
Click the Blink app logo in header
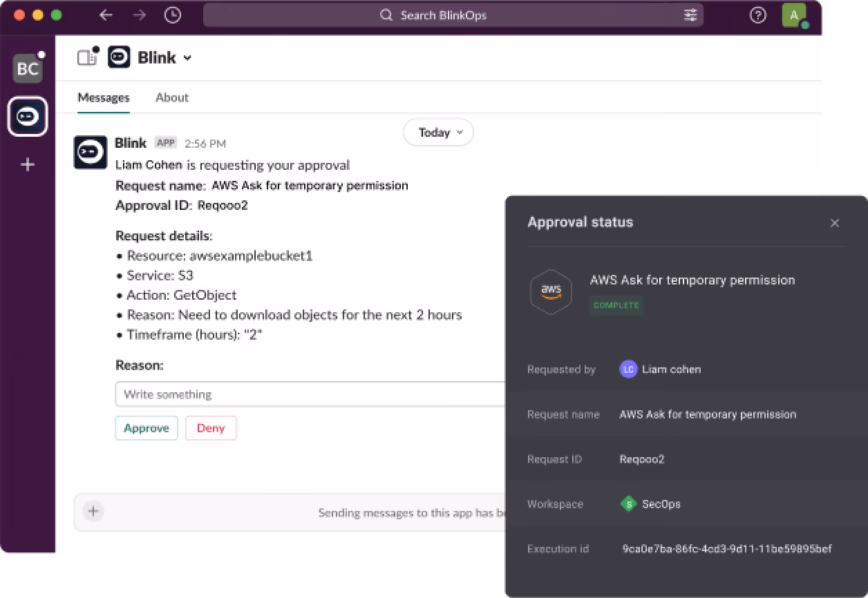[119, 57]
